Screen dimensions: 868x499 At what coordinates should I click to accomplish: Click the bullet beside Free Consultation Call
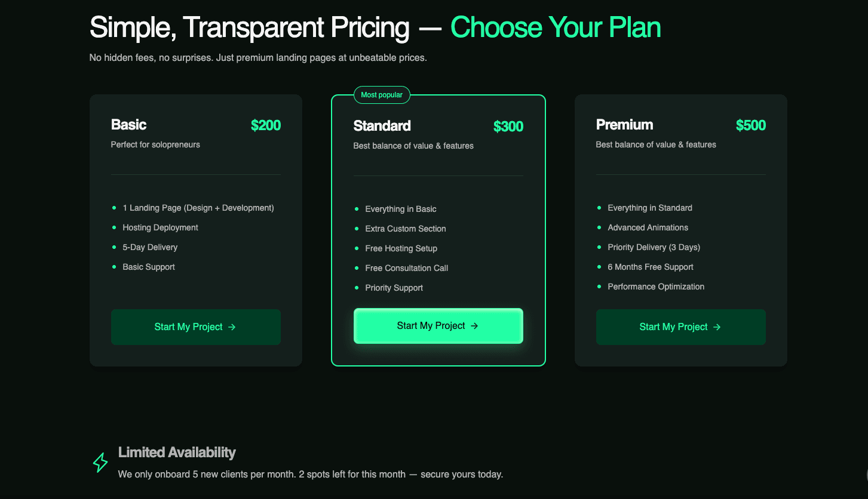coord(357,268)
